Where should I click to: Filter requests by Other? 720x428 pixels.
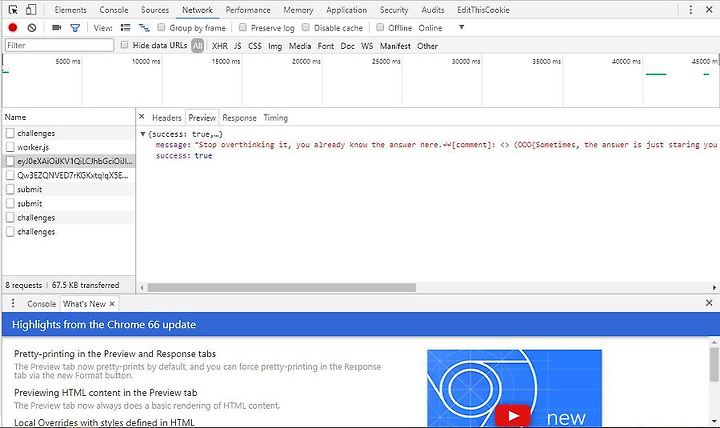[428, 46]
